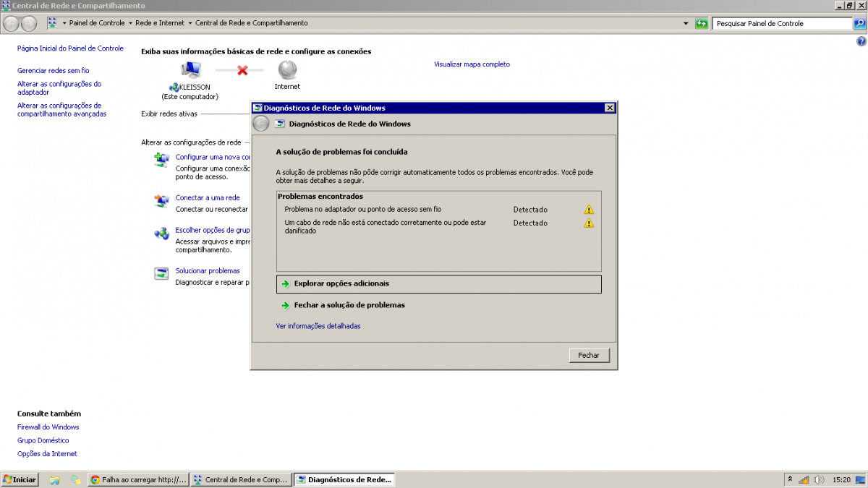Screen dimensions: 868x488
Task: Open 'Ver informações detalhadas' link
Action: 318,326
